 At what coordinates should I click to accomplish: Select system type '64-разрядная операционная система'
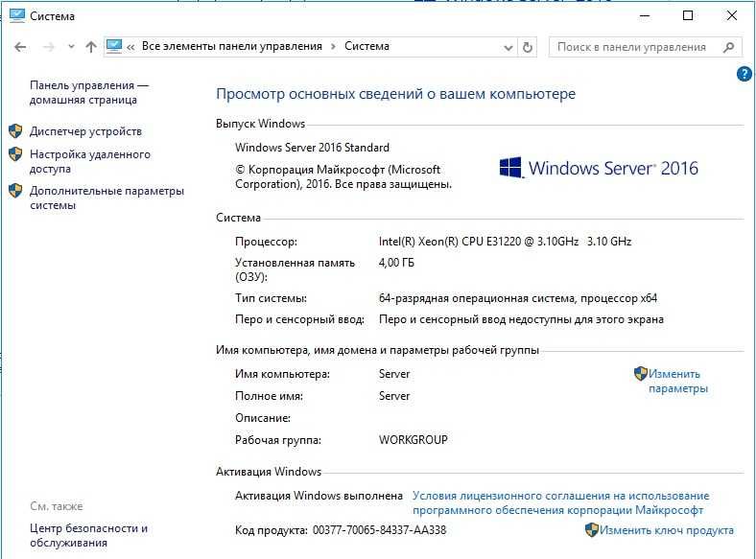[x=477, y=298]
